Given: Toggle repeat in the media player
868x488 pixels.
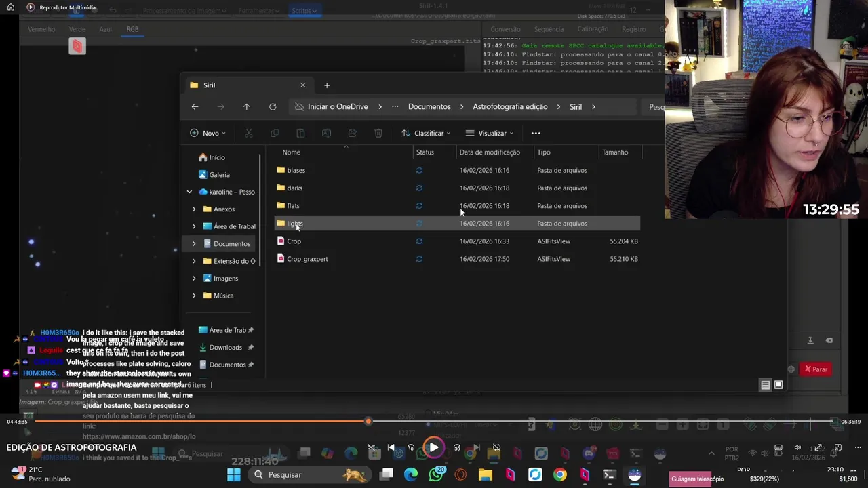Looking at the screenshot, I should [496, 448].
